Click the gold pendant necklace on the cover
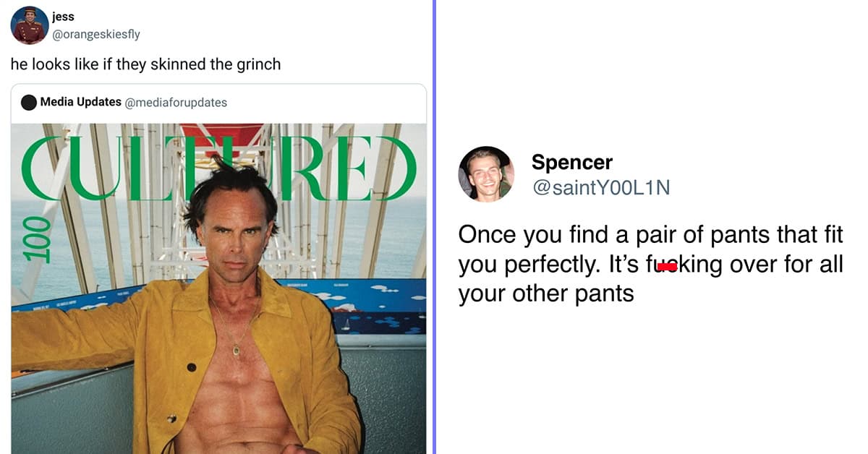 [x=237, y=350]
